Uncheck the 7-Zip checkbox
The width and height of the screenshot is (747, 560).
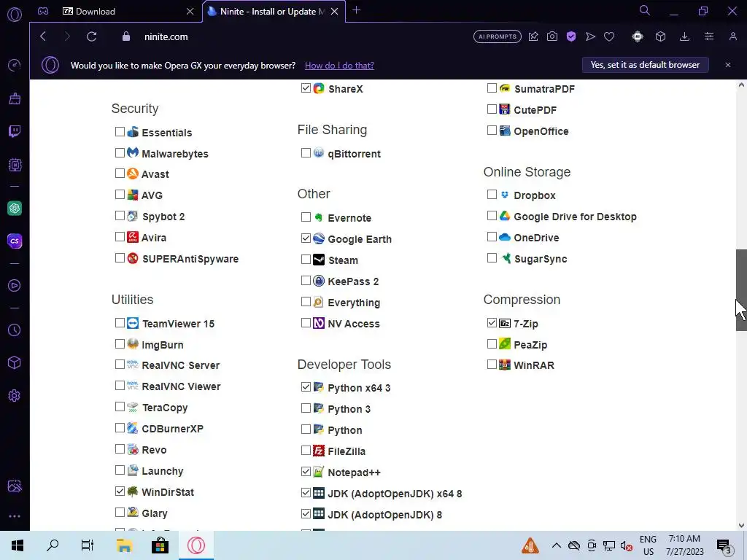pos(492,323)
